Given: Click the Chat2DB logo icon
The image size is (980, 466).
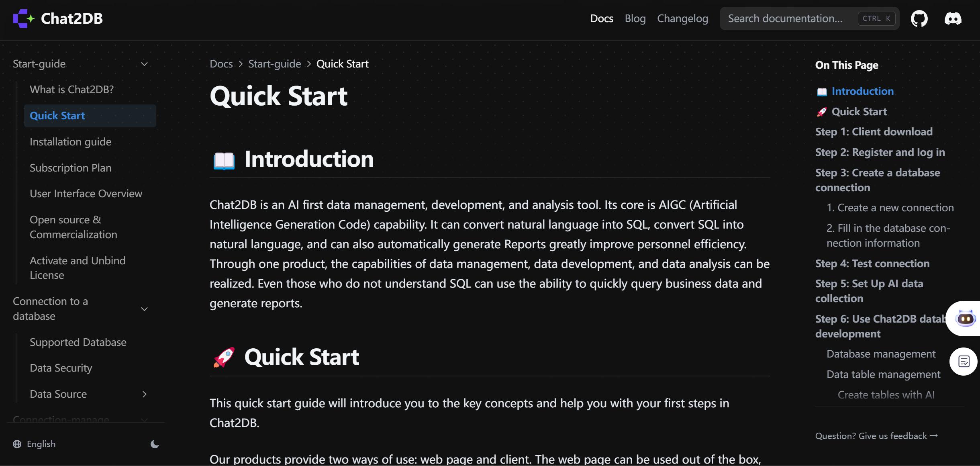Looking at the screenshot, I should [x=24, y=18].
